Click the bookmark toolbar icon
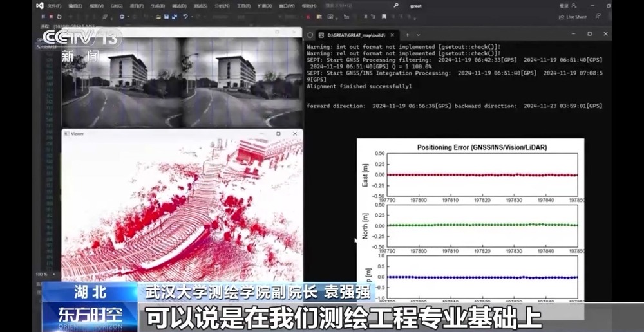 [x=384, y=17]
